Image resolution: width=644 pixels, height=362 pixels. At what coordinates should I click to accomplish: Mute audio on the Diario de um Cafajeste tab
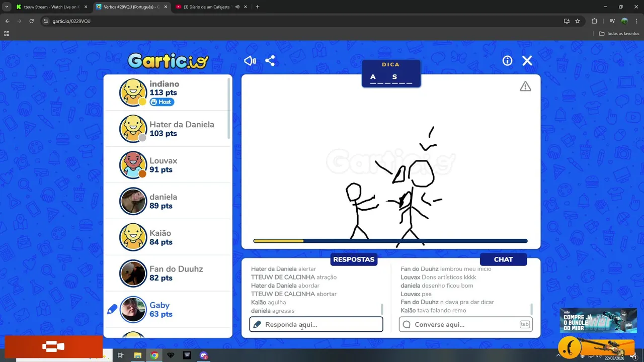[x=237, y=7]
